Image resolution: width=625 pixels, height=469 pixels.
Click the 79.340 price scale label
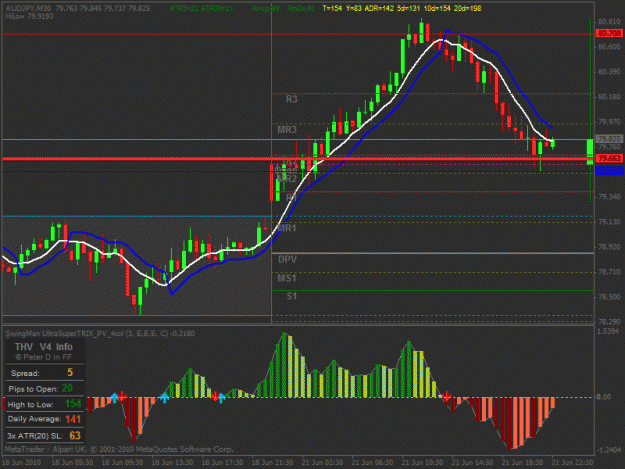point(609,197)
